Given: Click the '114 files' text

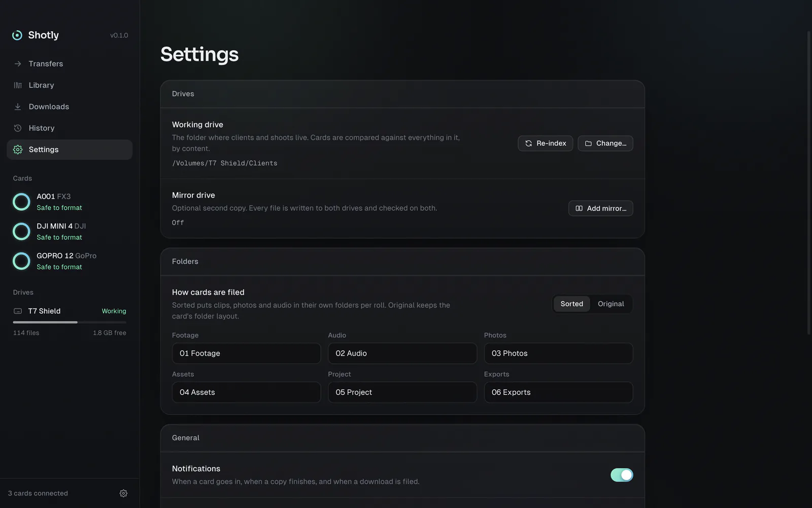Looking at the screenshot, I should pos(26,333).
